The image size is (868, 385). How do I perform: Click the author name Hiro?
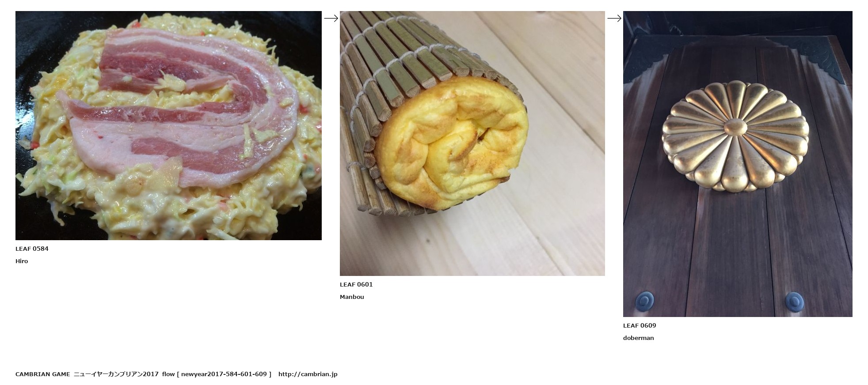coord(22,261)
